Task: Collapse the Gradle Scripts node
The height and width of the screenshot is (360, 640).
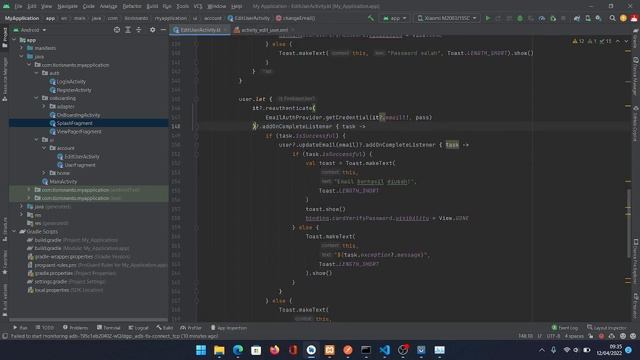Action: 15,231
